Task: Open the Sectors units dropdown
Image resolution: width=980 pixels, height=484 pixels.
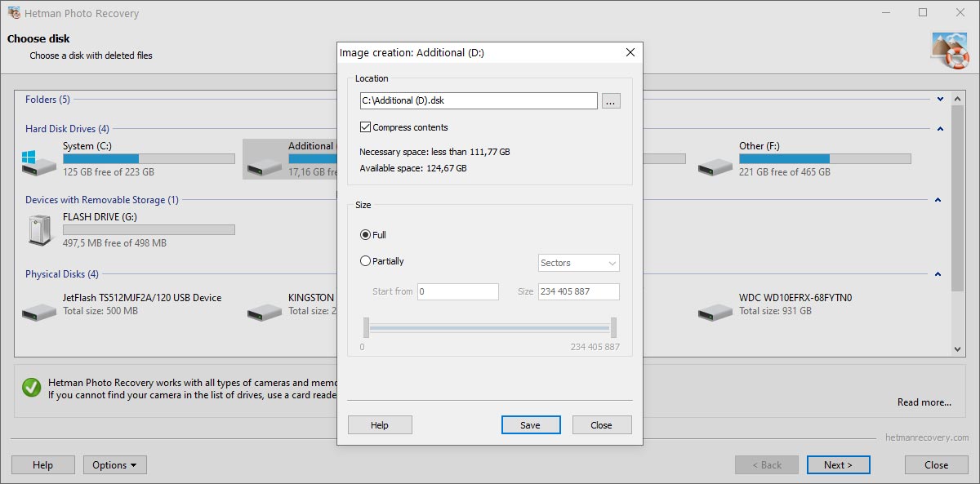Action: pyautogui.click(x=579, y=263)
